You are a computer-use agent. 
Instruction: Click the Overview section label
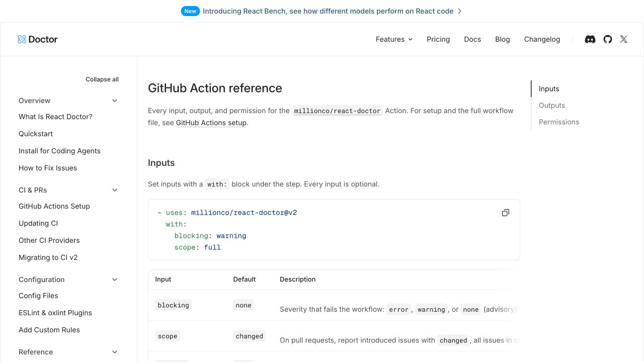click(x=35, y=101)
